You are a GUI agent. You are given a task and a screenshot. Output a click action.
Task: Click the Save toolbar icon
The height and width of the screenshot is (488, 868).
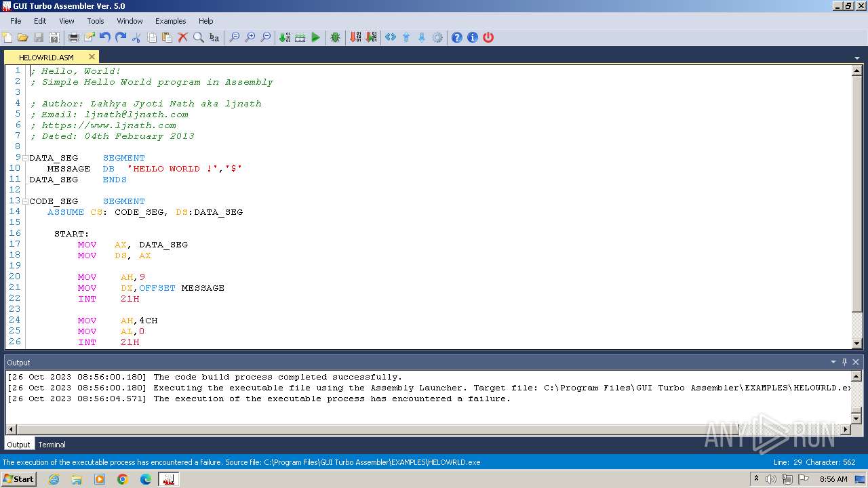pos(38,37)
